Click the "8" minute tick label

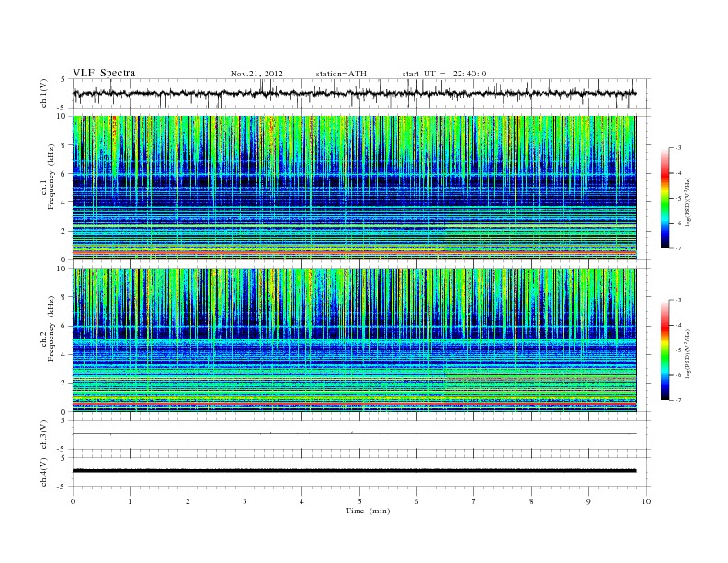(531, 501)
